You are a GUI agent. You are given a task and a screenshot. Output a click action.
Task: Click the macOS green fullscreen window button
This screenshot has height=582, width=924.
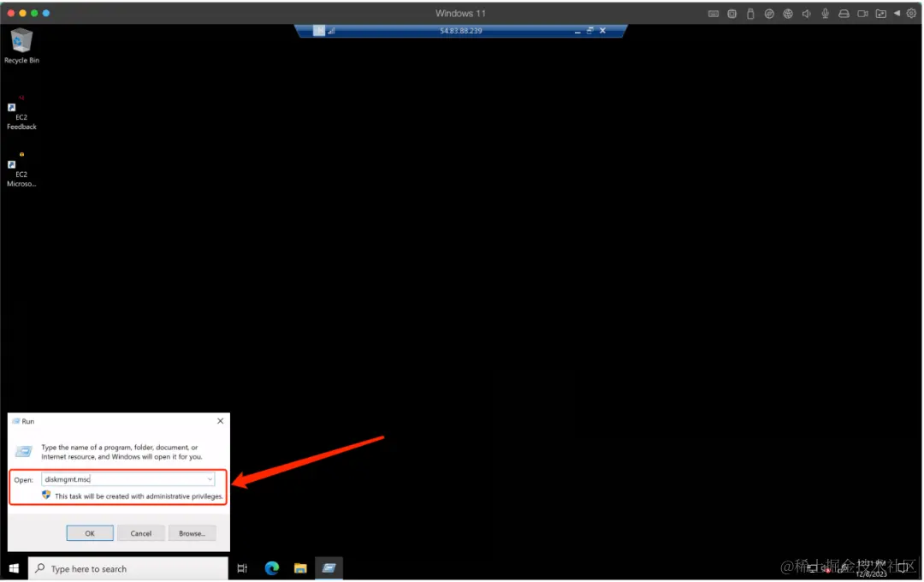[x=34, y=13]
